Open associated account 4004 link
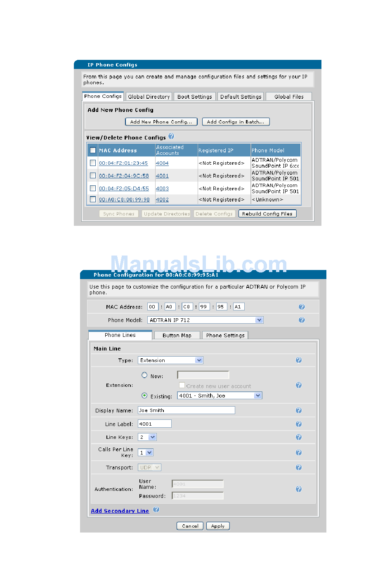This screenshot has height=573, width=392. point(162,163)
